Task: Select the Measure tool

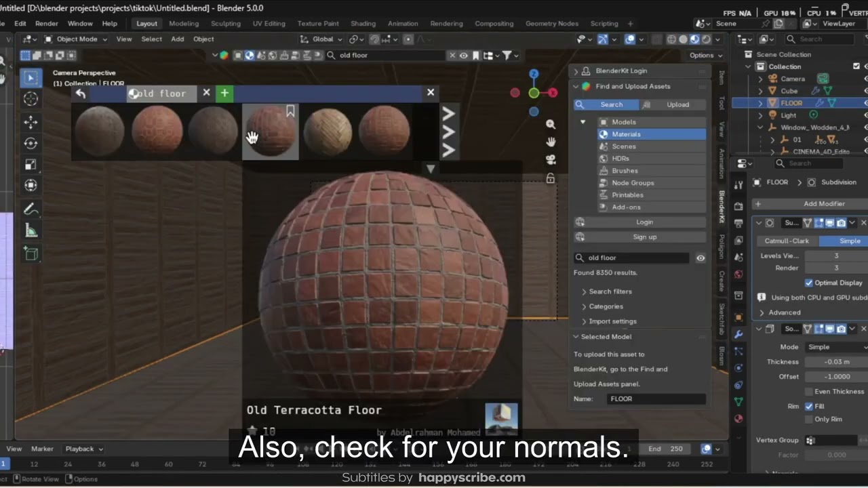Action: pyautogui.click(x=31, y=231)
